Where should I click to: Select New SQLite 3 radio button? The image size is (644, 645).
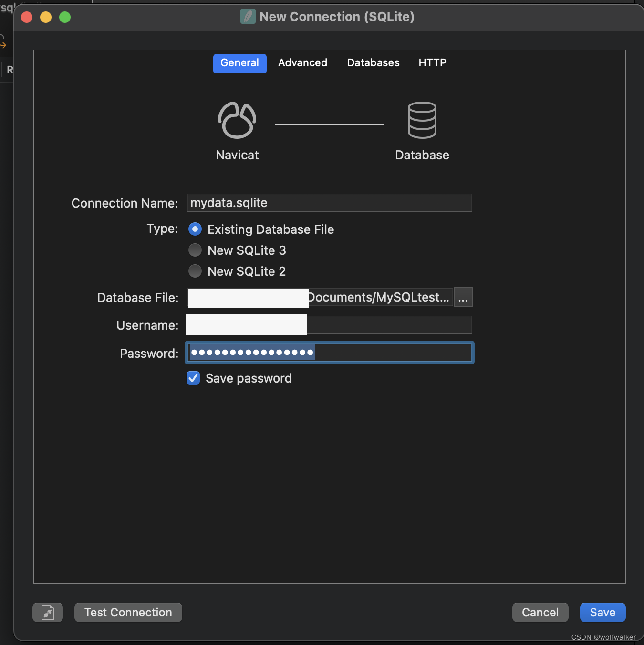pos(195,250)
